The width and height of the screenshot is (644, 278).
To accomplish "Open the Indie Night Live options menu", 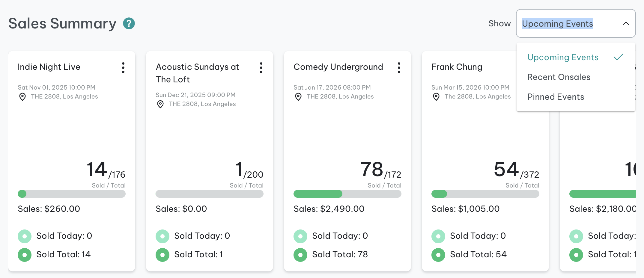I will click(x=123, y=68).
